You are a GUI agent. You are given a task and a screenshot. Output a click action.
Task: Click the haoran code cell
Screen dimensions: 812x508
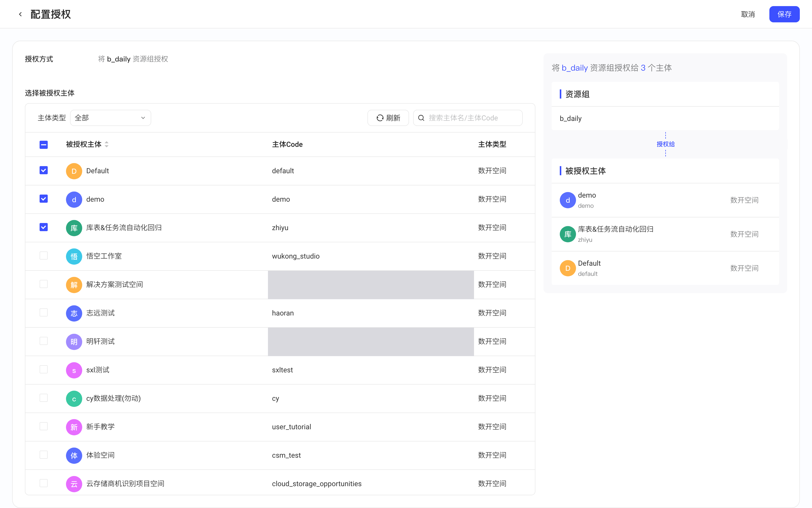(x=283, y=313)
